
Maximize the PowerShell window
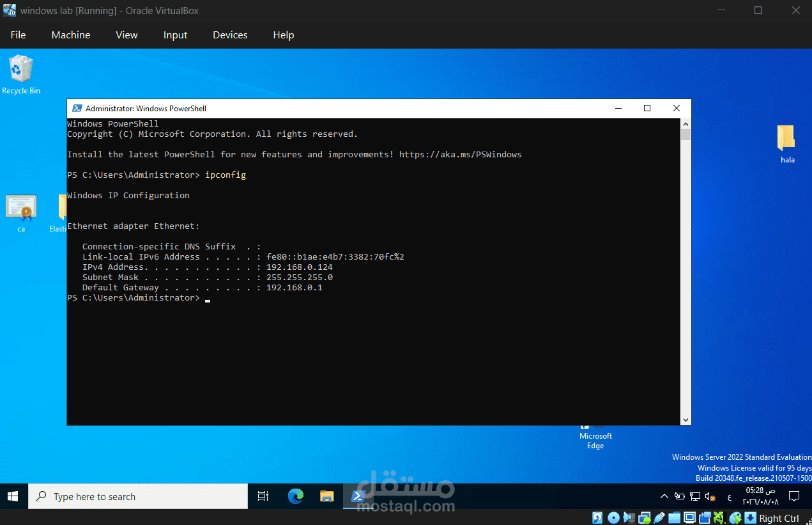point(647,109)
